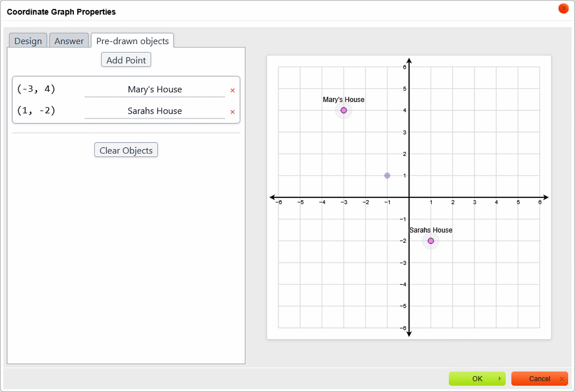The height and width of the screenshot is (392, 575).
Task: Close the Coordinate Graph Properties dialog
Action: pos(563,8)
